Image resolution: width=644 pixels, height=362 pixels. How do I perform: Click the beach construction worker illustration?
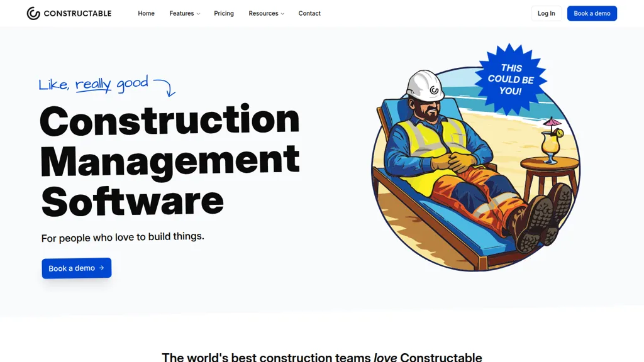point(475,169)
